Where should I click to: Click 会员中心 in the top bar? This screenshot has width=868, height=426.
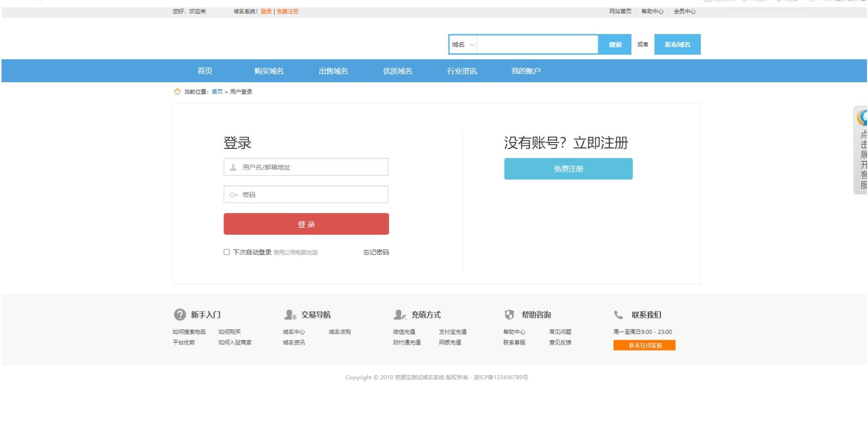(685, 11)
